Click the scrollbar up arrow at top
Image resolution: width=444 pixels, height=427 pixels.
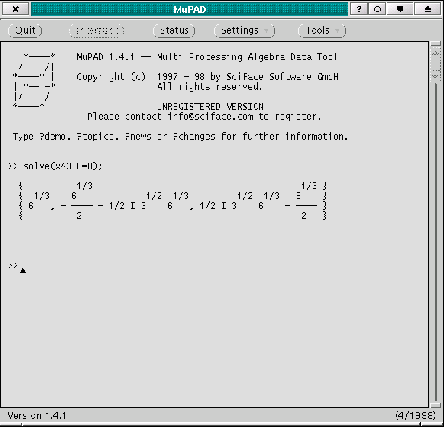[435, 53]
